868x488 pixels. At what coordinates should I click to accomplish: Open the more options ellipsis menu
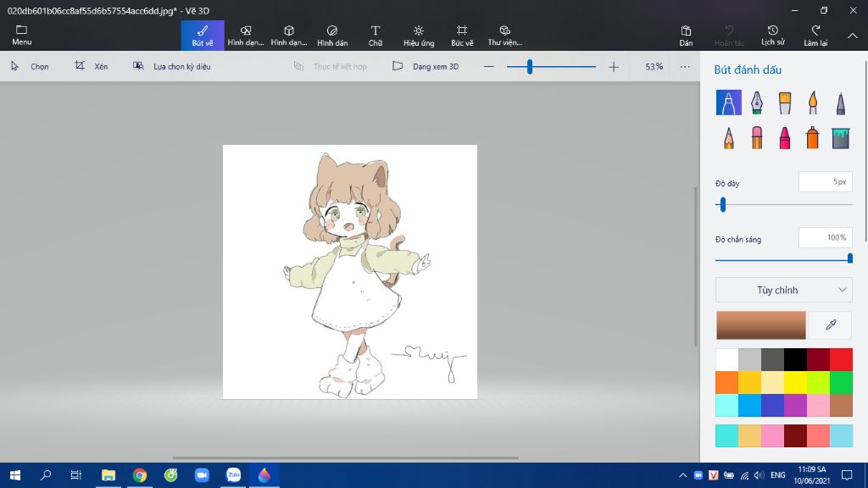685,66
